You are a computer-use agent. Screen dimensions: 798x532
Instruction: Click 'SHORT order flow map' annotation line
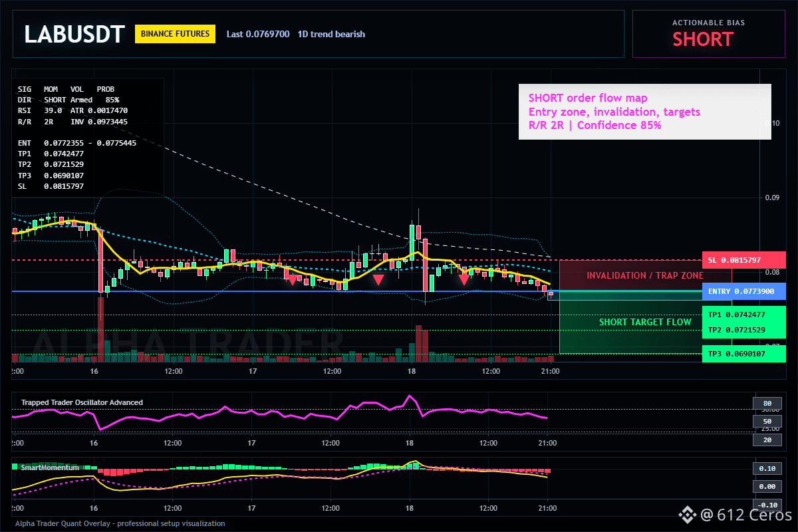point(588,98)
